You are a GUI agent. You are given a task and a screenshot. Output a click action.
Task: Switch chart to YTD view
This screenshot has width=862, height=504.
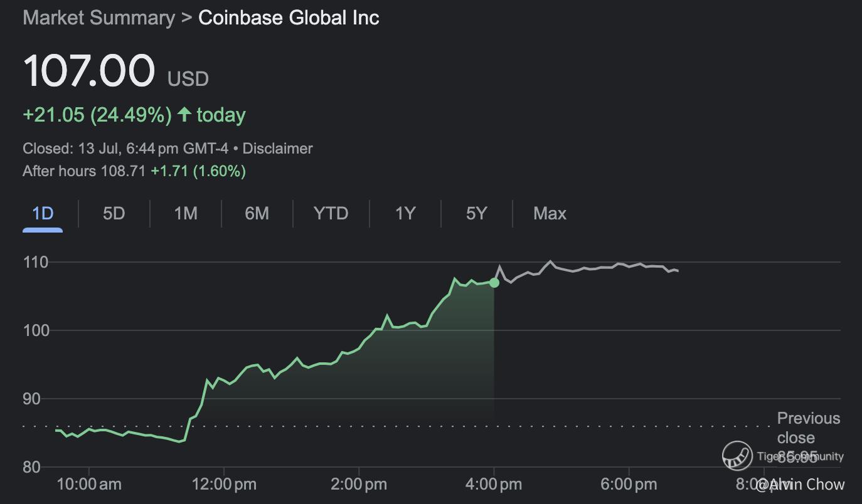point(331,214)
